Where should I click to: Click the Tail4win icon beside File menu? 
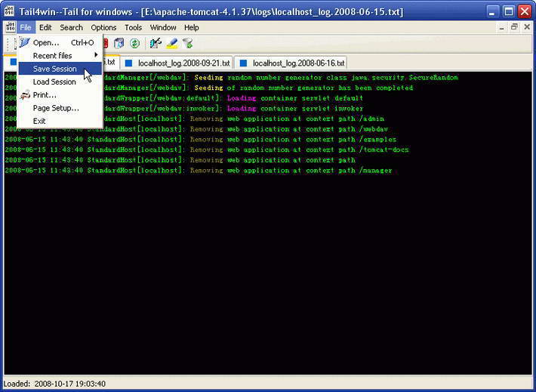point(11,27)
